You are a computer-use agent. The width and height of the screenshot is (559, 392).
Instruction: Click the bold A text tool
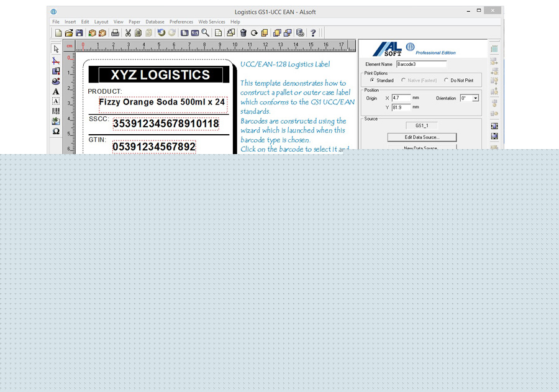pyautogui.click(x=56, y=91)
